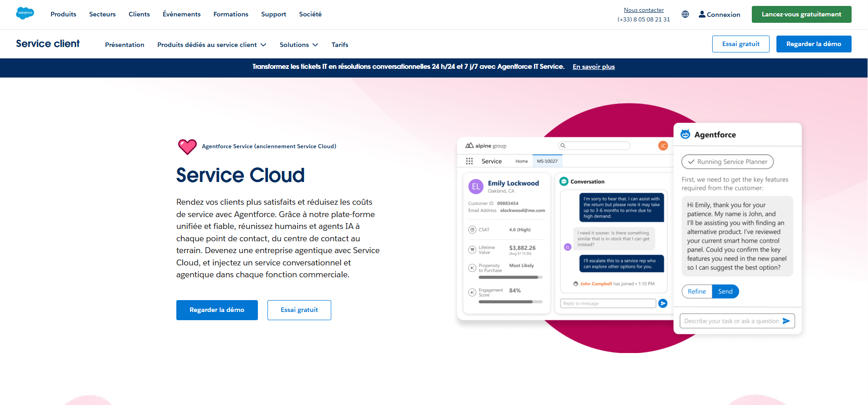Click the phone number (+33) 8 05 08 21 31
868x405 pixels.
[x=643, y=19]
